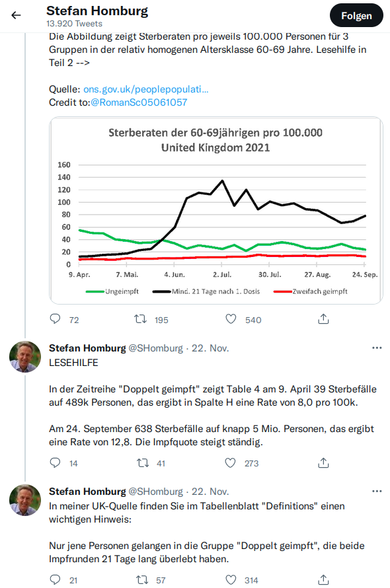The image size is (390, 588).
Task: Open the @RomanSc05061057 profile mention
Action: pos(139,102)
